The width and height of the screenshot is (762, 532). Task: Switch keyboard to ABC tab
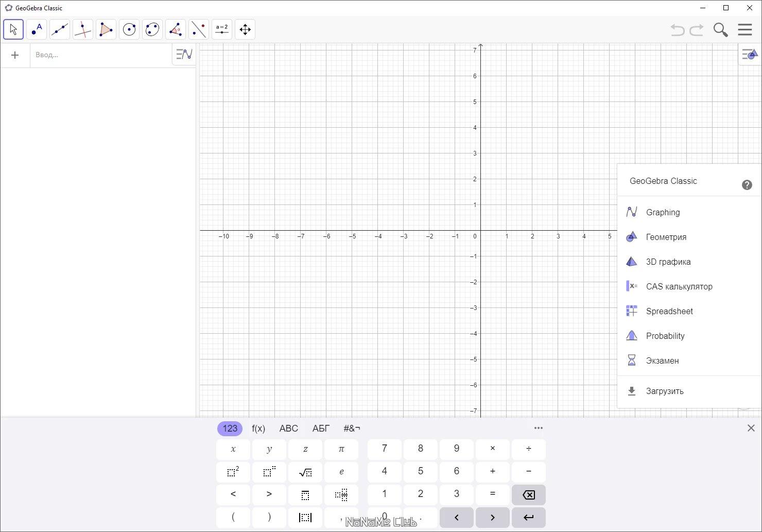[x=289, y=428]
